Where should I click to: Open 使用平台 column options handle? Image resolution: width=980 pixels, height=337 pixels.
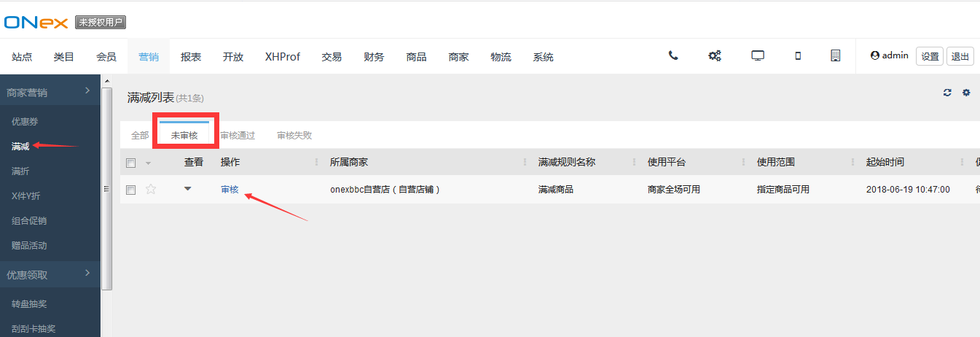click(743, 162)
